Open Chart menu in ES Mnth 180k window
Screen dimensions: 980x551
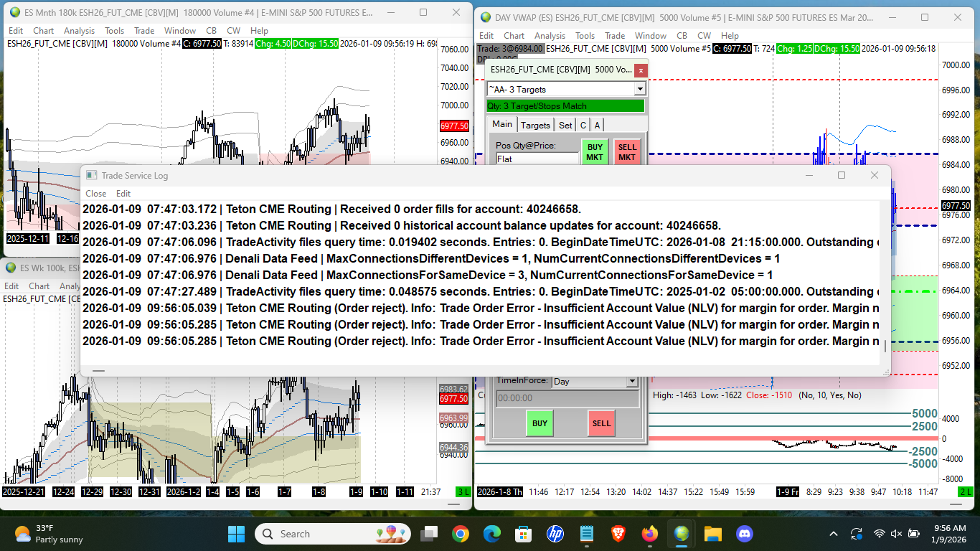(x=43, y=31)
